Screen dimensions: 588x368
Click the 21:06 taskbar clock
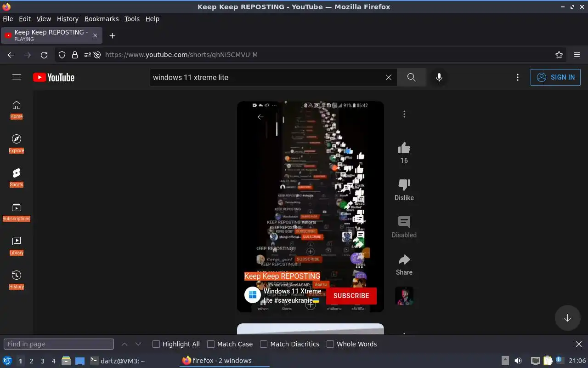(x=577, y=361)
